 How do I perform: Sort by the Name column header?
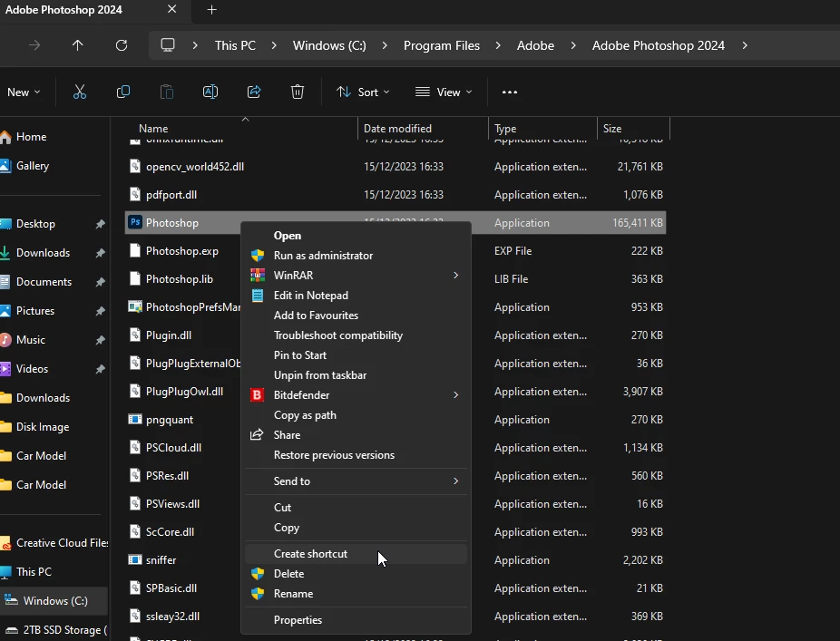coord(153,129)
